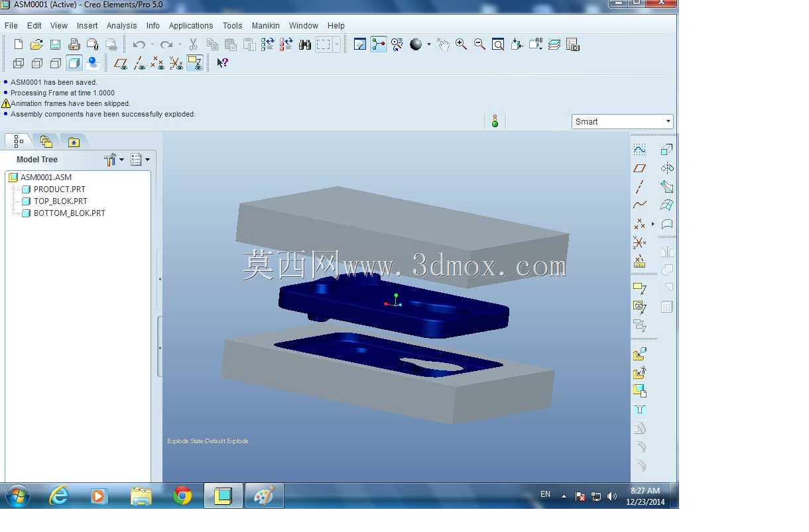Image resolution: width=809 pixels, height=532 pixels.
Task: Open the Layers icon in toolbar
Action: [x=554, y=44]
